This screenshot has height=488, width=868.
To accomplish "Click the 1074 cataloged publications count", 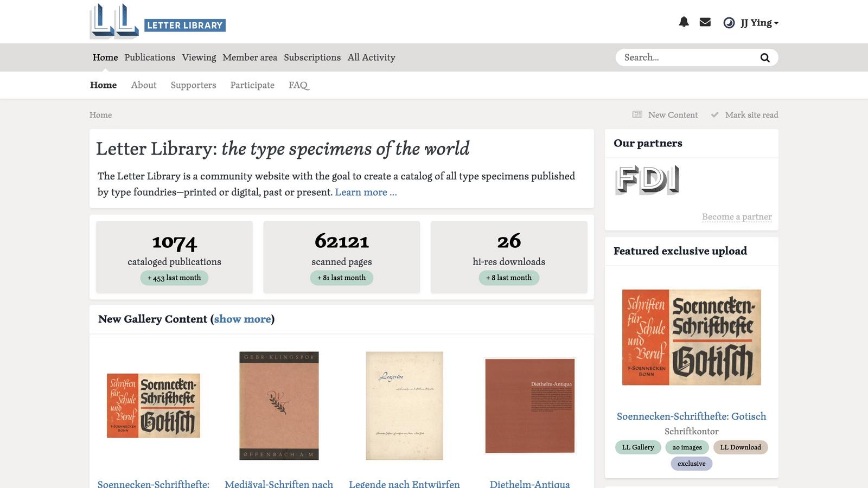I will [174, 241].
